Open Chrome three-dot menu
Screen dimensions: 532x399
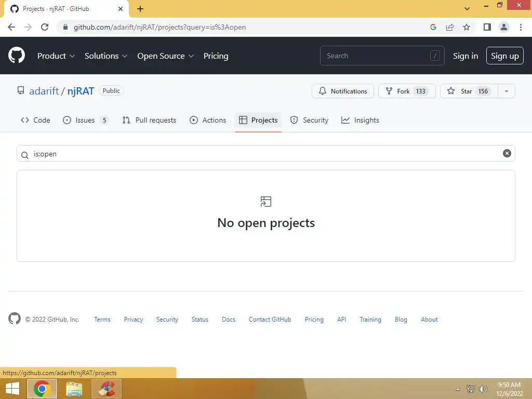pyautogui.click(x=521, y=27)
